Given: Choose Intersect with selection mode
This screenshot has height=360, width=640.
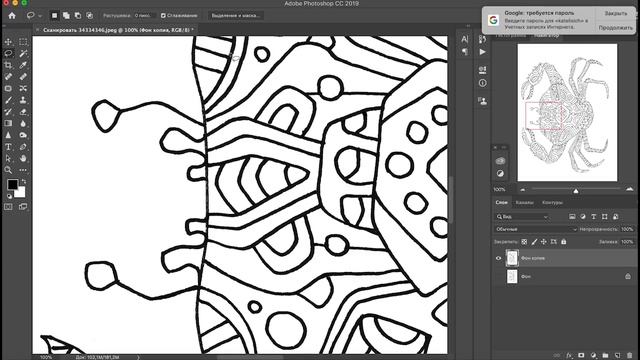Looking at the screenshot, I should (x=89, y=16).
